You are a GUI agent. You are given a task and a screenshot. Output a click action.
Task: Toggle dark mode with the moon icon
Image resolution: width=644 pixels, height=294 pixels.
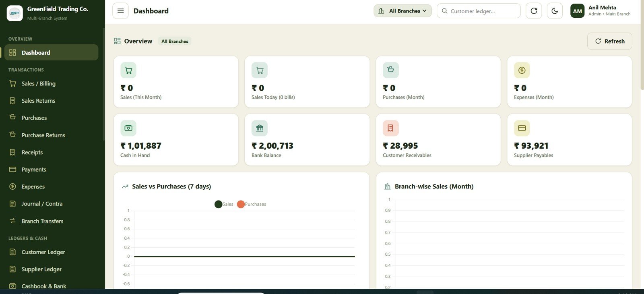pos(555,11)
